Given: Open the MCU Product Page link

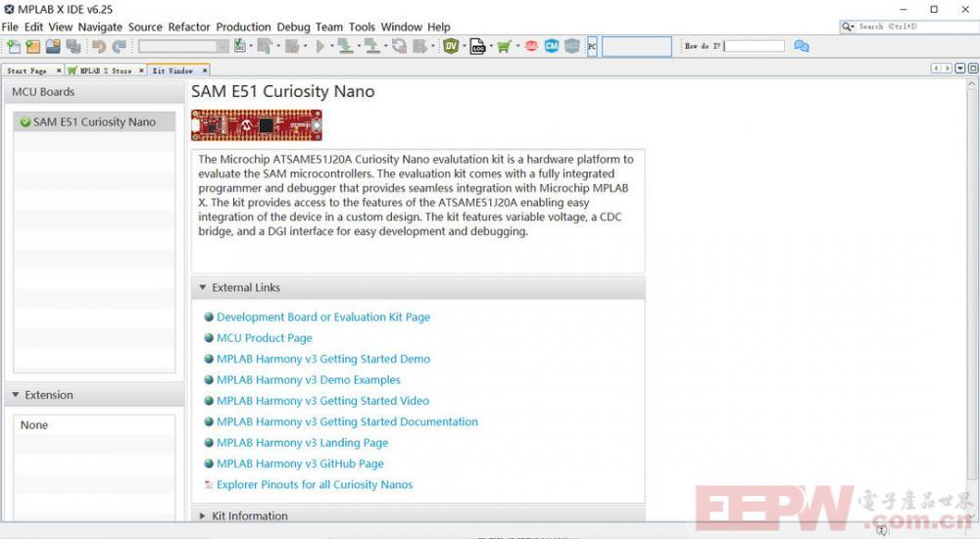Looking at the screenshot, I should pos(265,338).
